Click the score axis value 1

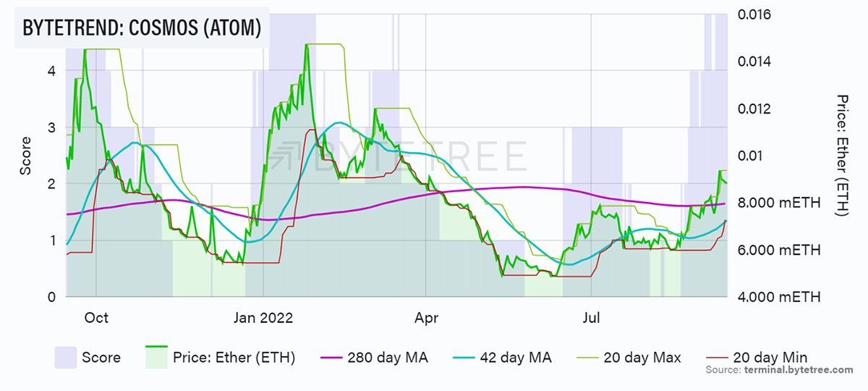click(x=51, y=240)
